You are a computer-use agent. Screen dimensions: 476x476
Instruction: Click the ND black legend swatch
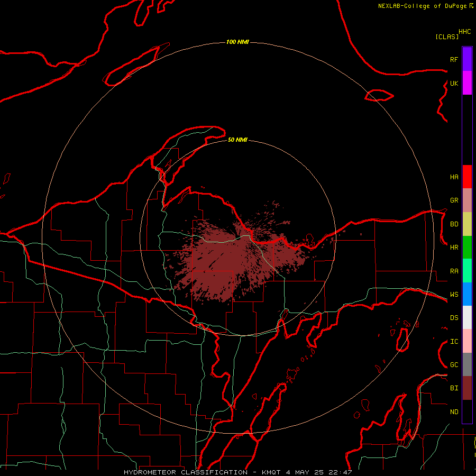pyautogui.click(x=467, y=411)
